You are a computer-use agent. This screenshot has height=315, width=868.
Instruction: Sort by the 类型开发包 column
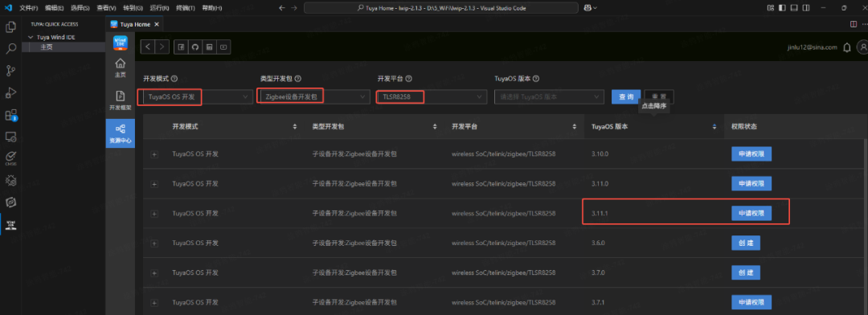(435, 127)
